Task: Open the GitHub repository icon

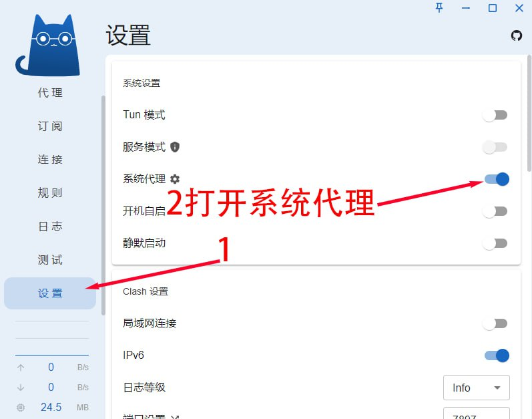Action: point(517,35)
